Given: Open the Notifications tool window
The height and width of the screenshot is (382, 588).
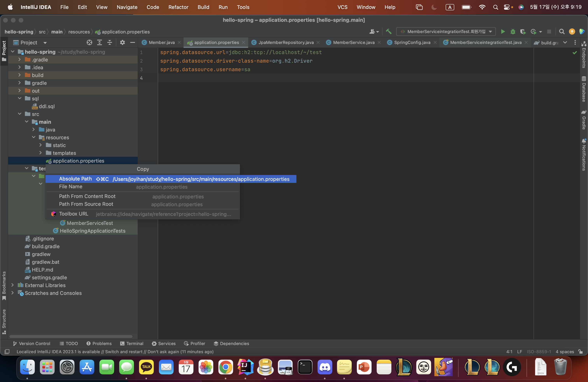Looking at the screenshot, I should pos(584,155).
